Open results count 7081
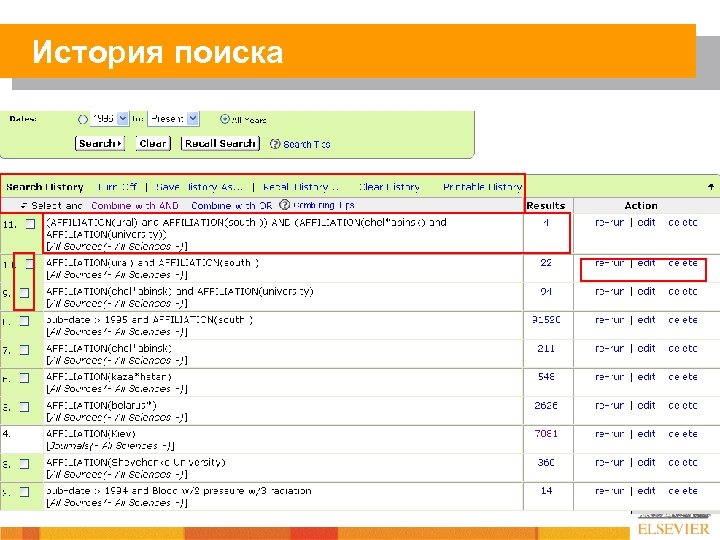Viewport: 720px width, 540px height. [546, 434]
